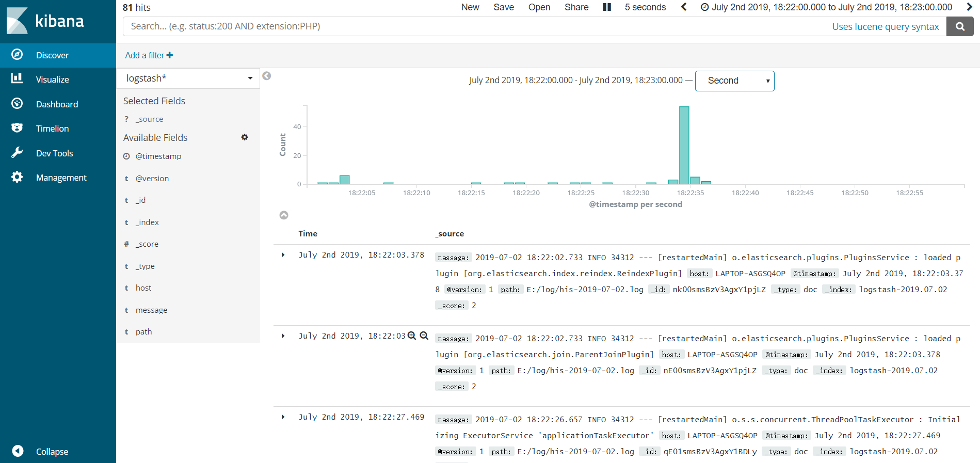The width and height of the screenshot is (980, 463).
Task: Add a filter
Action: (149, 55)
